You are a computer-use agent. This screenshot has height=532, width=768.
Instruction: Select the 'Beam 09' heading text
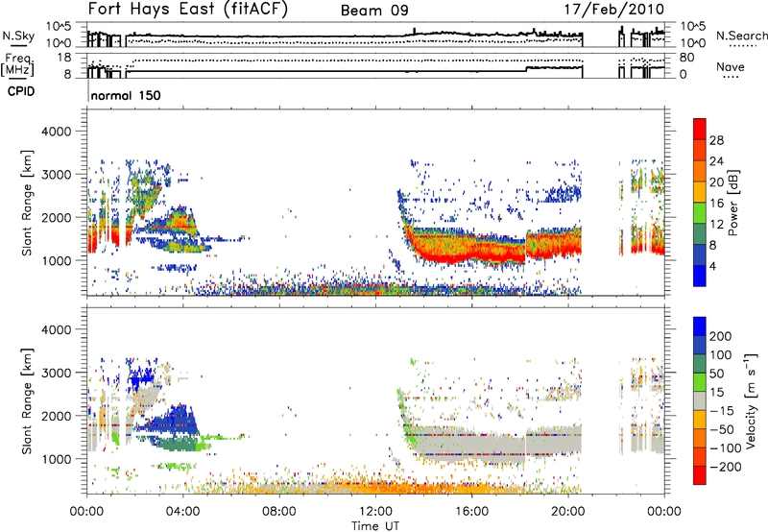tap(374, 11)
